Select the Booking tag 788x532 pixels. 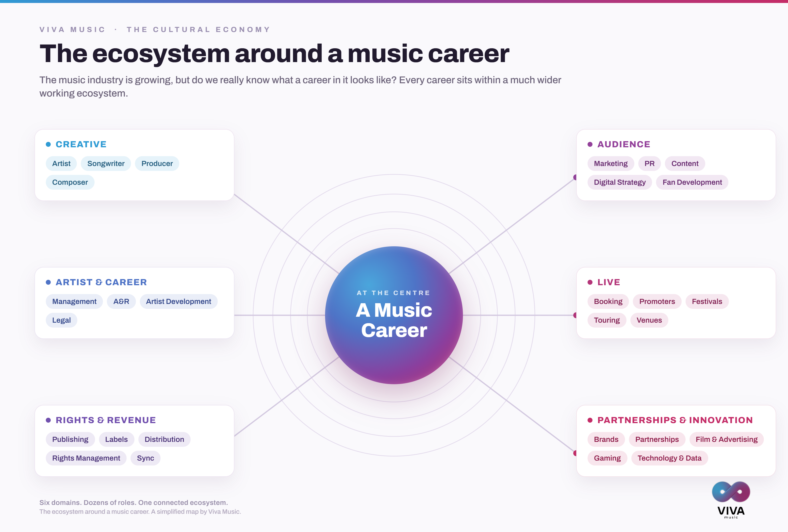point(608,301)
